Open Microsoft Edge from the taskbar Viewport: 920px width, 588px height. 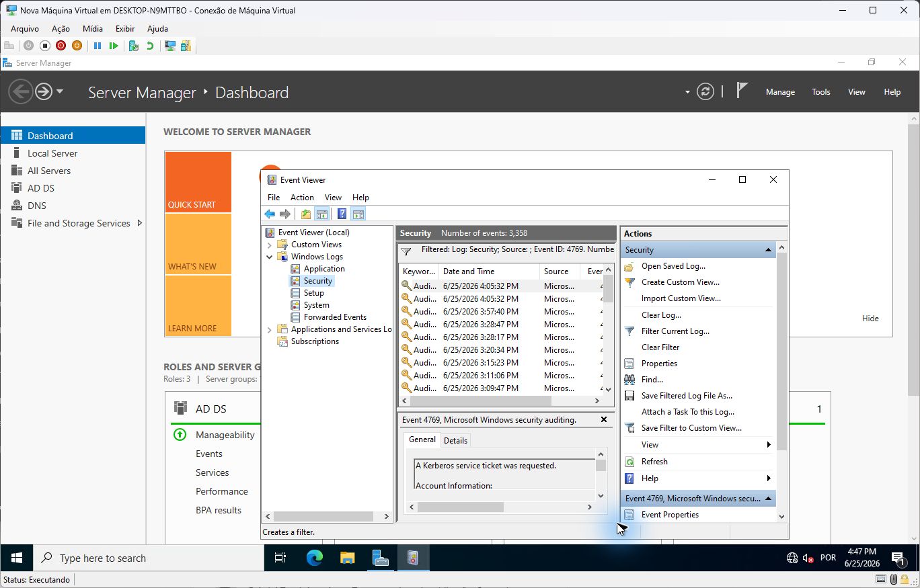coord(314,558)
